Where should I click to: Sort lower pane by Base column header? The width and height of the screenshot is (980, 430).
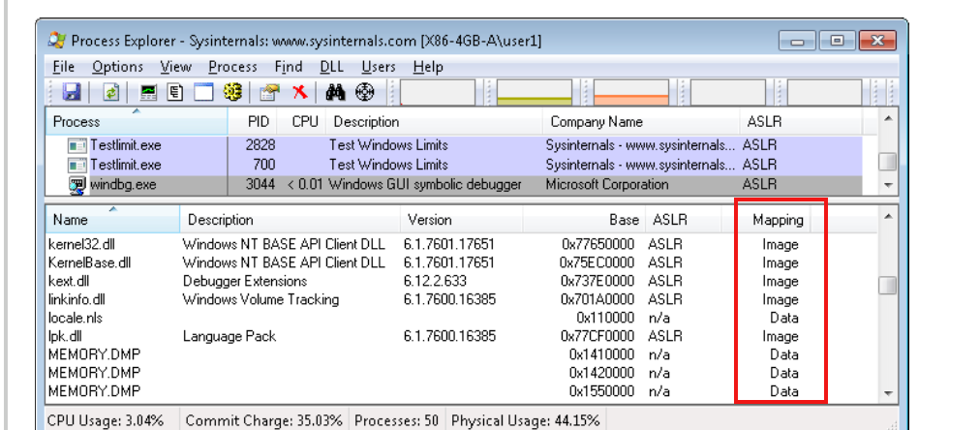(x=583, y=220)
